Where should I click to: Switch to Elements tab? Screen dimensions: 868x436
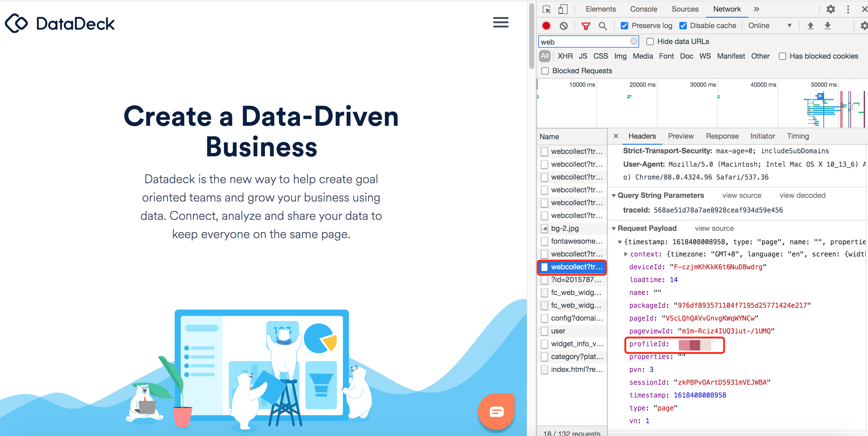(x=600, y=9)
